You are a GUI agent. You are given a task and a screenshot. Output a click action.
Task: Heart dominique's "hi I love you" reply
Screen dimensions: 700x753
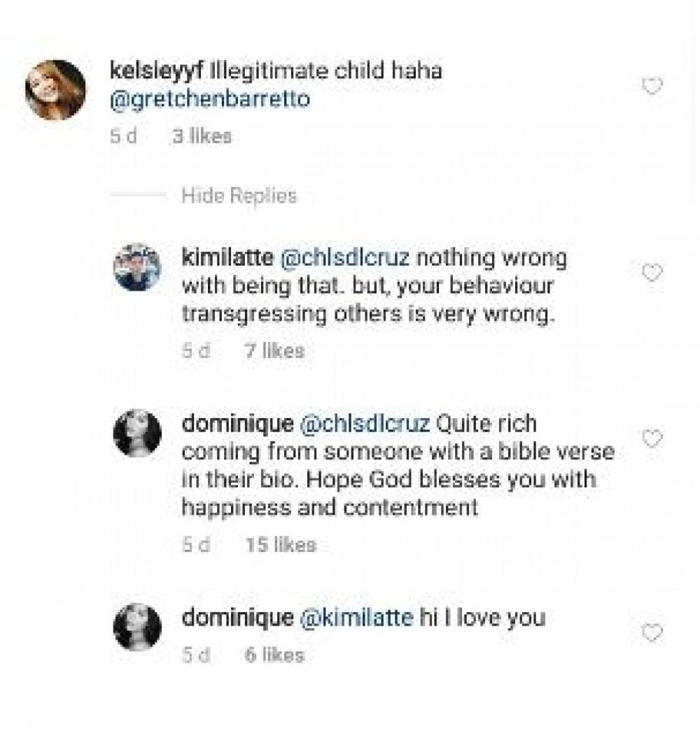tap(652, 633)
